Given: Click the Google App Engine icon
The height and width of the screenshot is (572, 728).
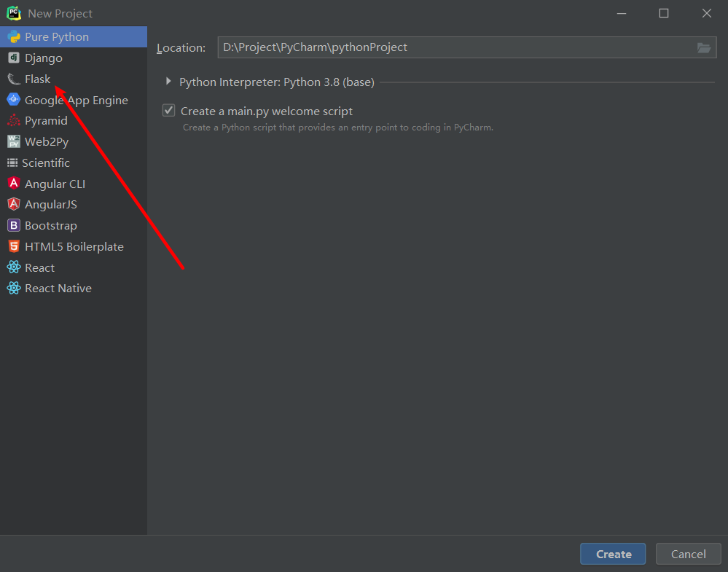Looking at the screenshot, I should pos(14,99).
